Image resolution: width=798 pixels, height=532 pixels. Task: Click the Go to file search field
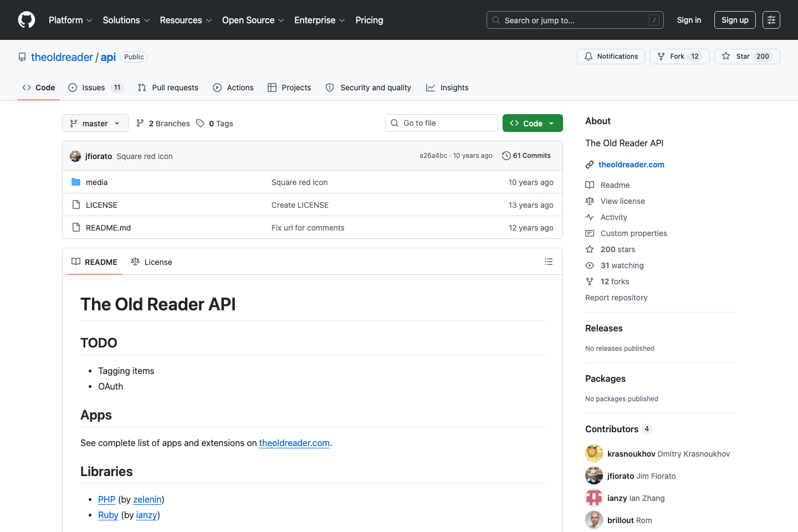click(441, 122)
